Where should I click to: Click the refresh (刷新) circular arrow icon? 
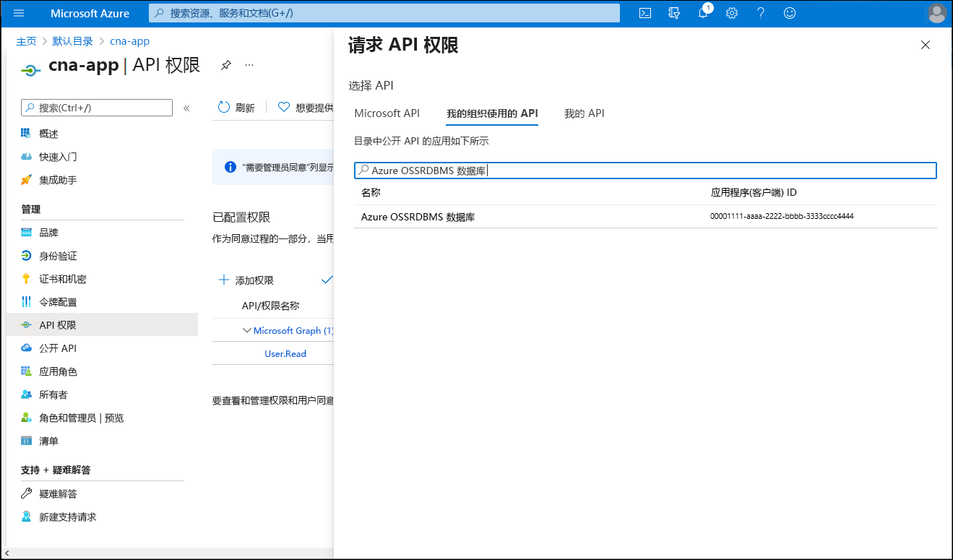tap(224, 107)
